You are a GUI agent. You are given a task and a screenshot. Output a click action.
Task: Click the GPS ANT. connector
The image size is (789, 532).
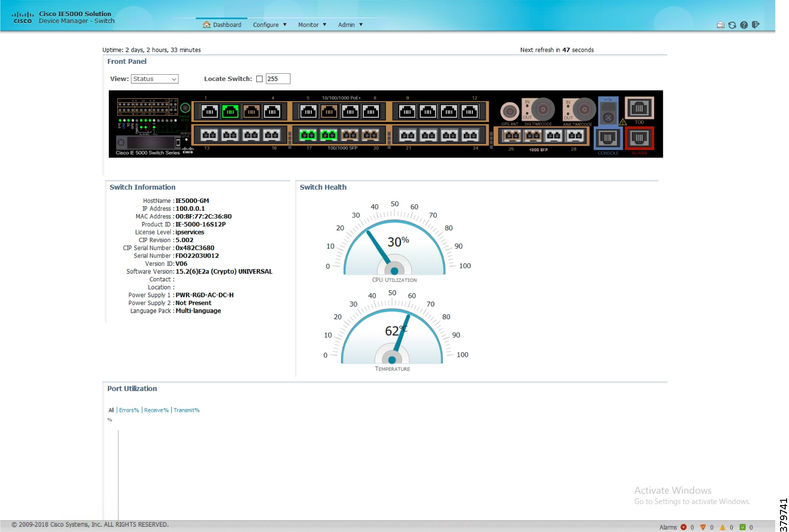click(x=509, y=111)
